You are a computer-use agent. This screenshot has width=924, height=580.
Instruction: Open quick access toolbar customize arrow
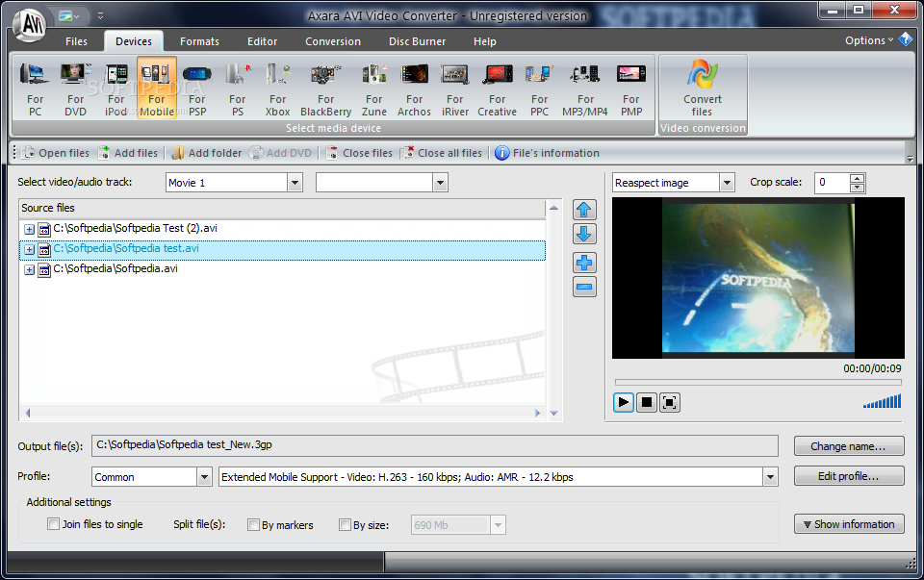pos(100,16)
